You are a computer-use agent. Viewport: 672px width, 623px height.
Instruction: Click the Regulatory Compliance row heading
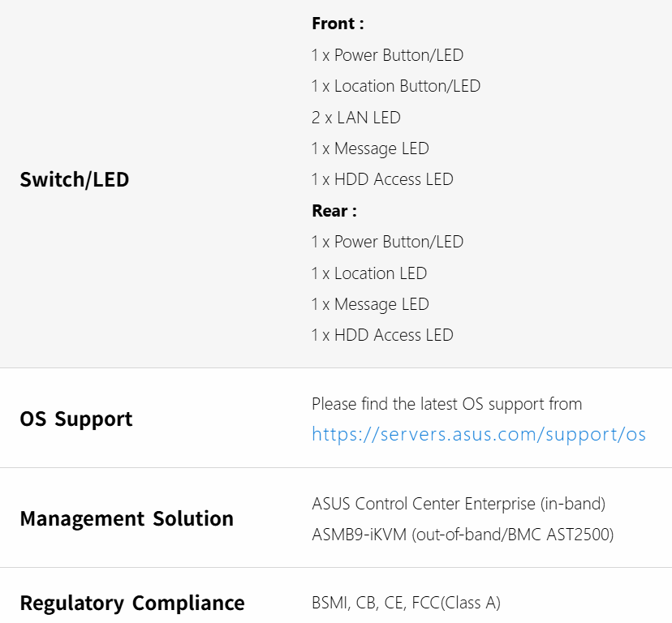click(132, 604)
